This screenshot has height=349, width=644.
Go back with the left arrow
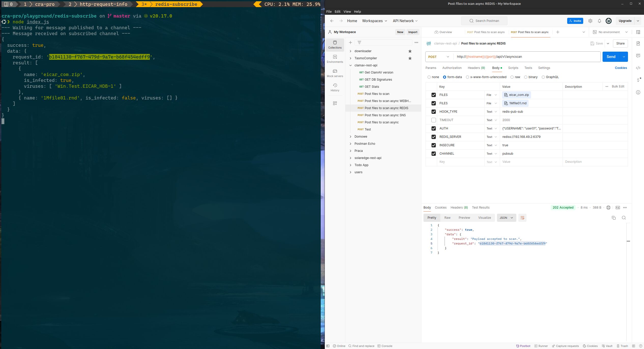point(332,21)
